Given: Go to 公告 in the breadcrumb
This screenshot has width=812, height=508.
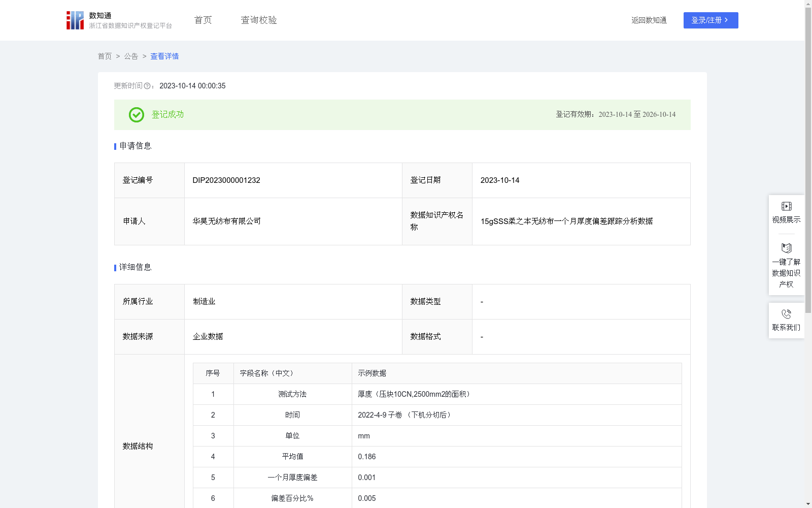Looking at the screenshot, I should [131, 56].
